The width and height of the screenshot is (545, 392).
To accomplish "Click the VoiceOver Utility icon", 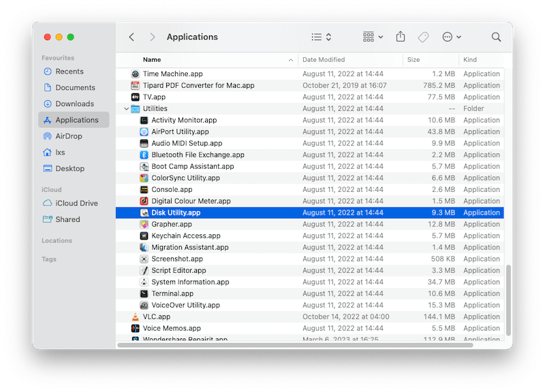I will (x=144, y=305).
